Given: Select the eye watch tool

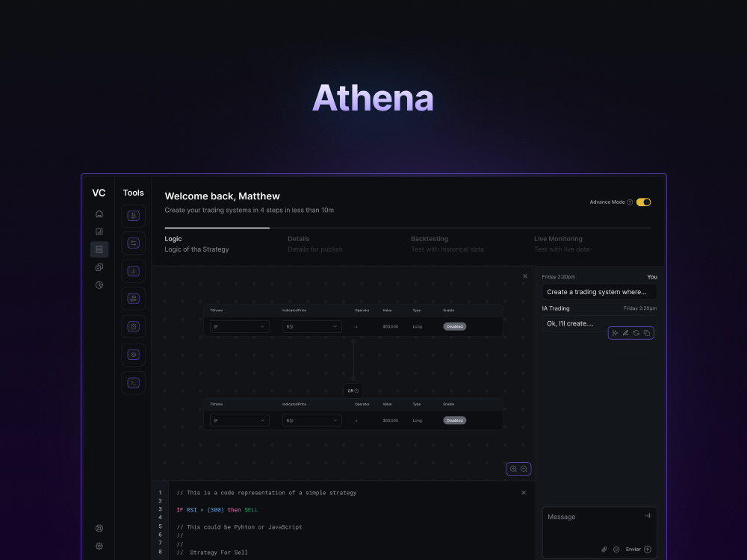Looking at the screenshot, I should coord(134,355).
